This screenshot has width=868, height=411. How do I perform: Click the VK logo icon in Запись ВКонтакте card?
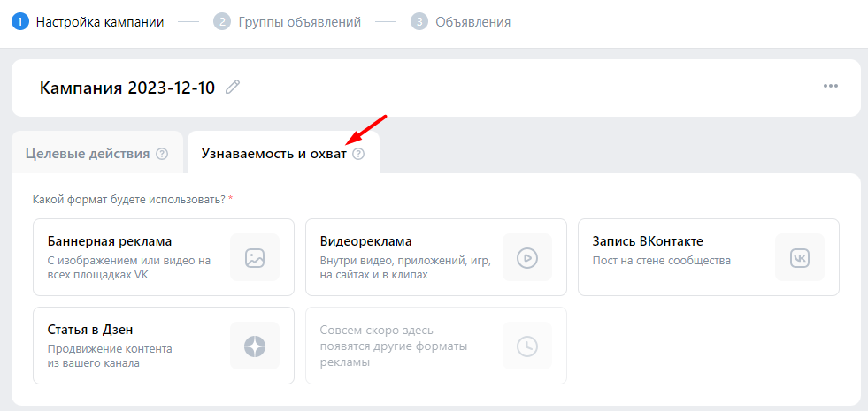[x=799, y=257]
